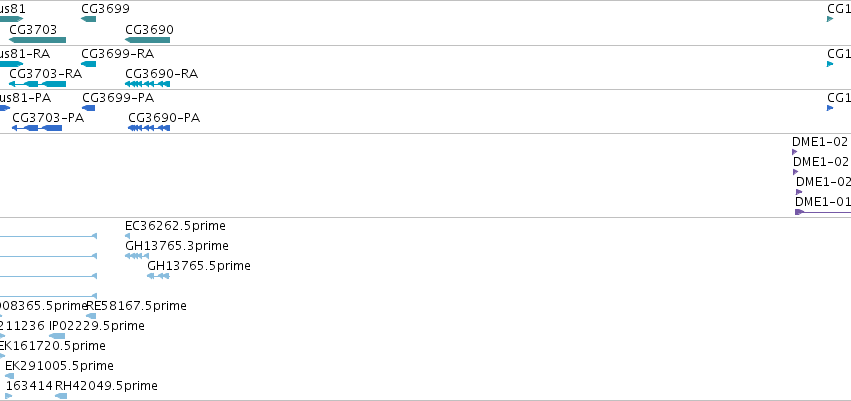The width and height of the screenshot is (851, 401).
Task: Select the CG3690-RA transcript exon arrows
Action: click(x=148, y=84)
